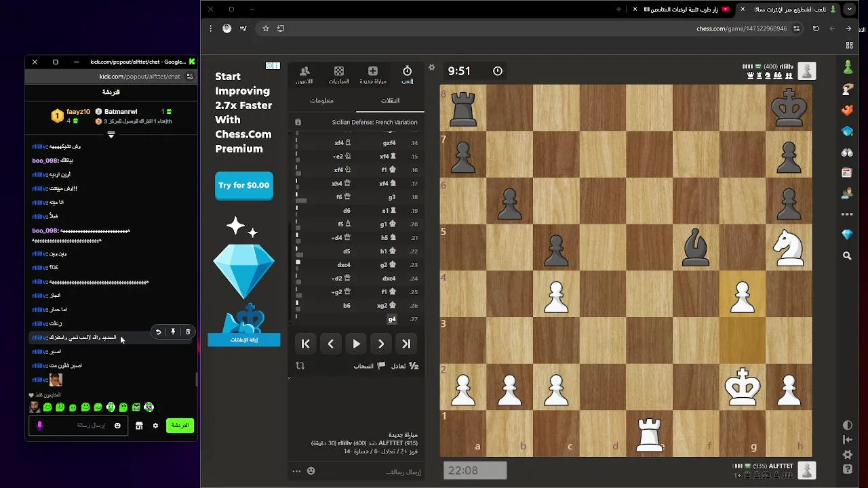This screenshot has height=488, width=868.
Task: Expand the More three-dots sidebar menu
Action: tap(847, 214)
